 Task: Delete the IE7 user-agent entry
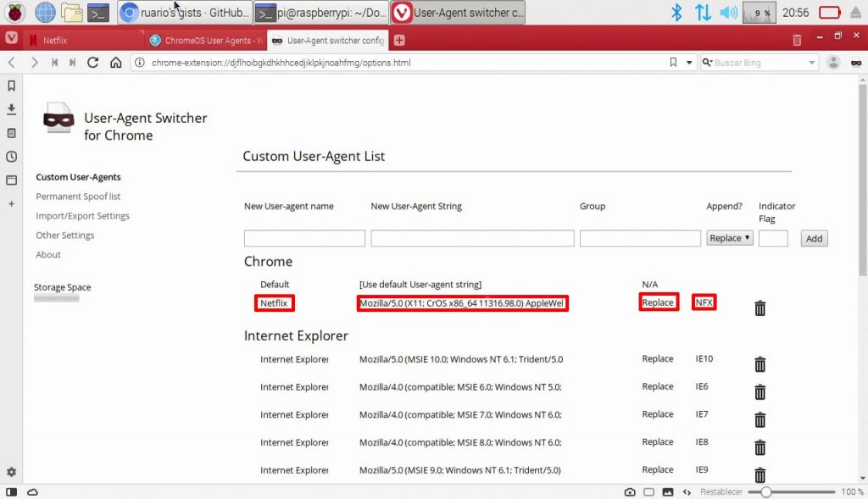tap(760, 419)
